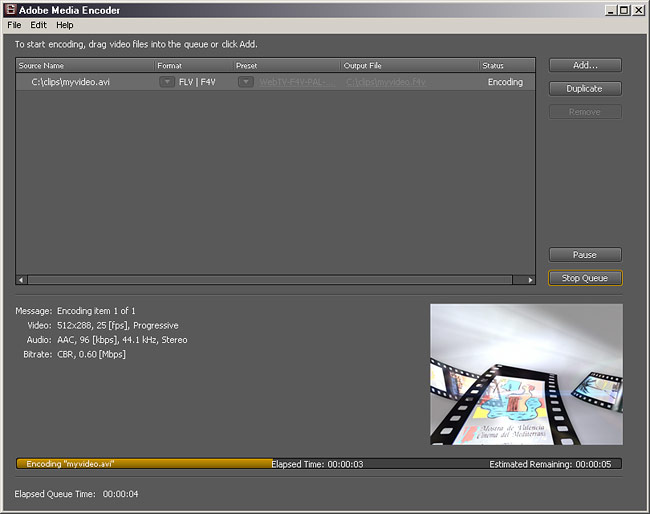Click the queue list's left scroll arrow

(22, 280)
